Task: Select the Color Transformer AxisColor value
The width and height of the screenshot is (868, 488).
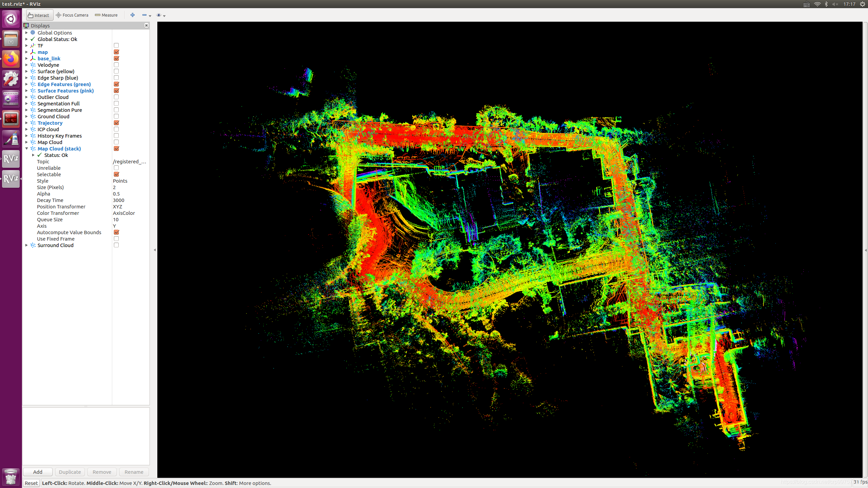Action: pyautogui.click(x=124, y=213)
